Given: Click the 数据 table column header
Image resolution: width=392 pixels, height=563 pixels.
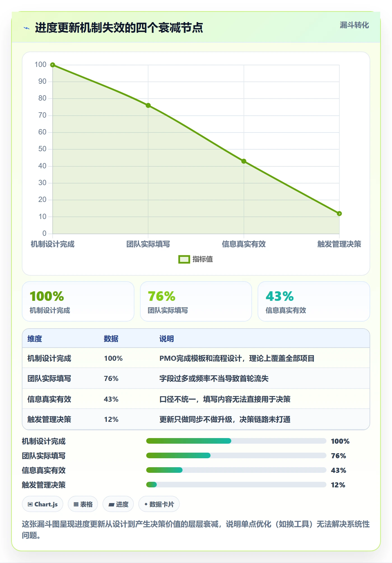Looking at the screenshot, I should coord(111,339).
